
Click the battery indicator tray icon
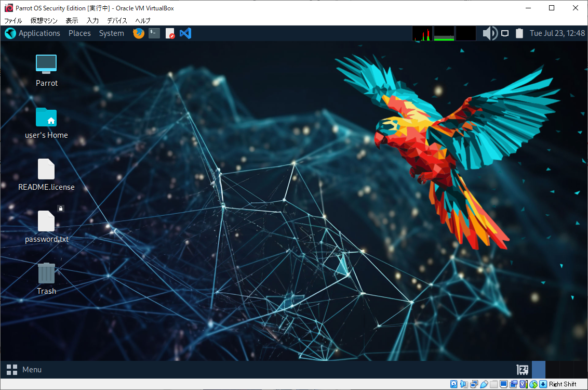point(519,33)
